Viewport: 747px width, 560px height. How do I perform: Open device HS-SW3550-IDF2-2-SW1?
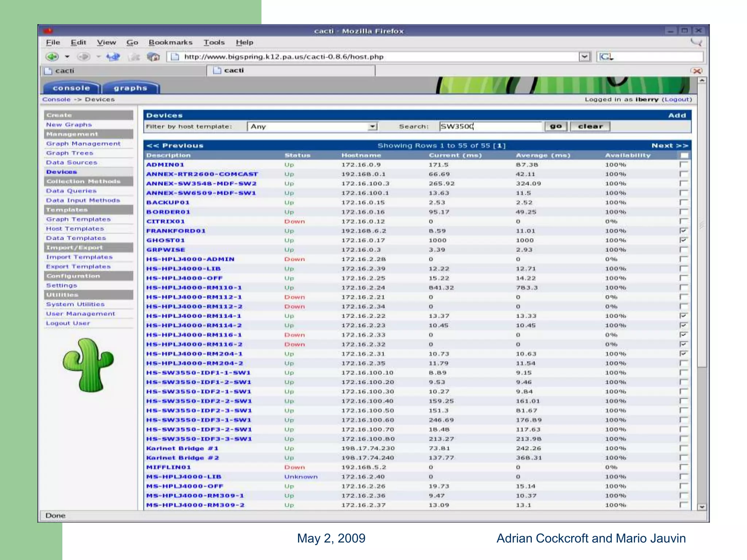[199, 401]
